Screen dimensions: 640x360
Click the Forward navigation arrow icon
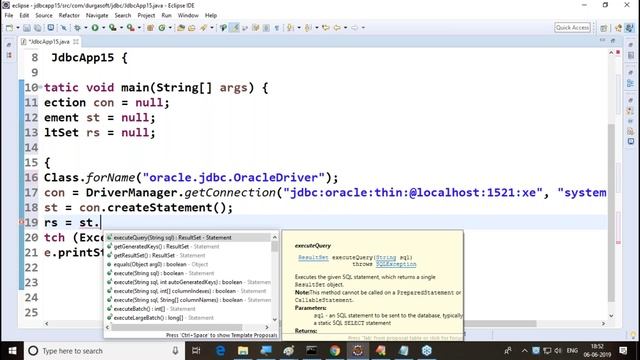354,28
